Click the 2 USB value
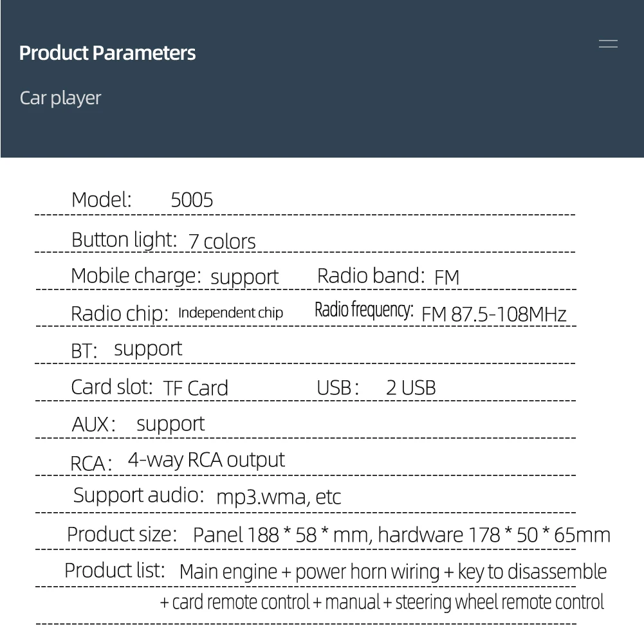 (x=410, y=387)
